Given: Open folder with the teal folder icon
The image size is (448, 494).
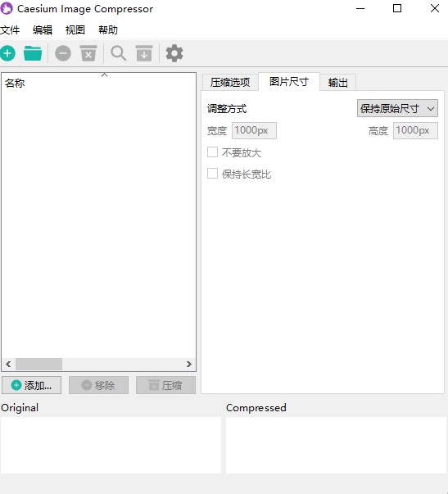Looking at the screenshot, I should 33,53.
